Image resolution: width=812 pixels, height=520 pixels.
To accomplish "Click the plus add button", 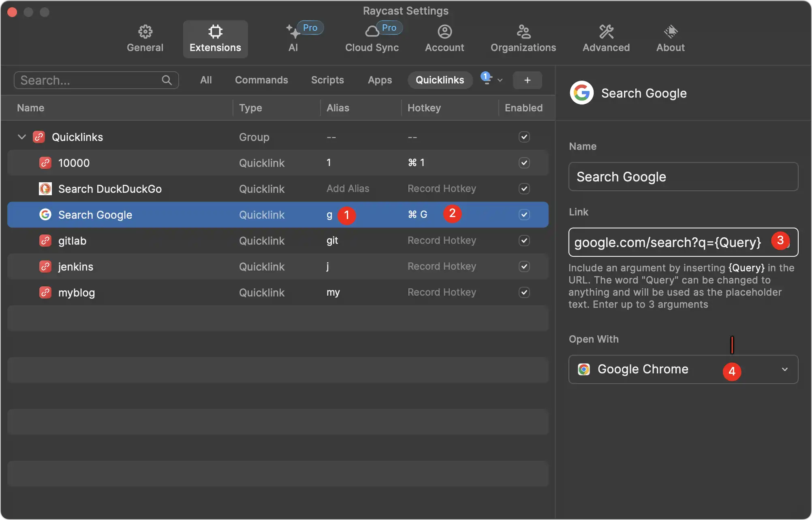I will [x=527, y=80].
